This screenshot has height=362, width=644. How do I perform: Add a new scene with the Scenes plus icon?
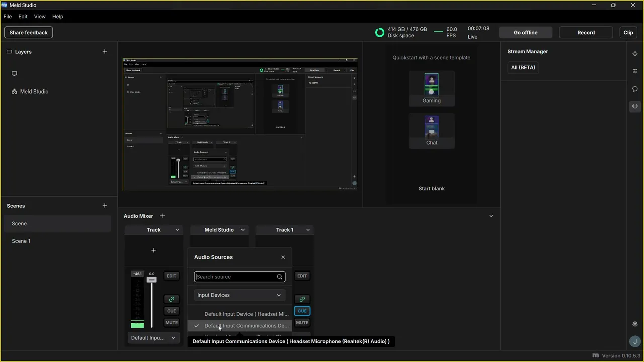[105, 205]
